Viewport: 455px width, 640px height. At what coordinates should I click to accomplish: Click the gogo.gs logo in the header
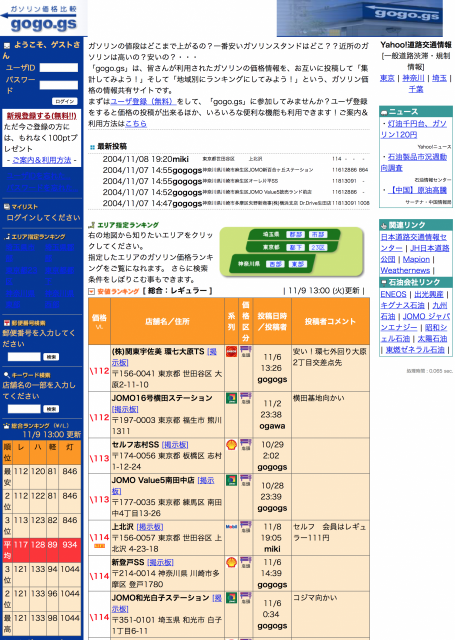pyautogui.click(x=43, y=18)
